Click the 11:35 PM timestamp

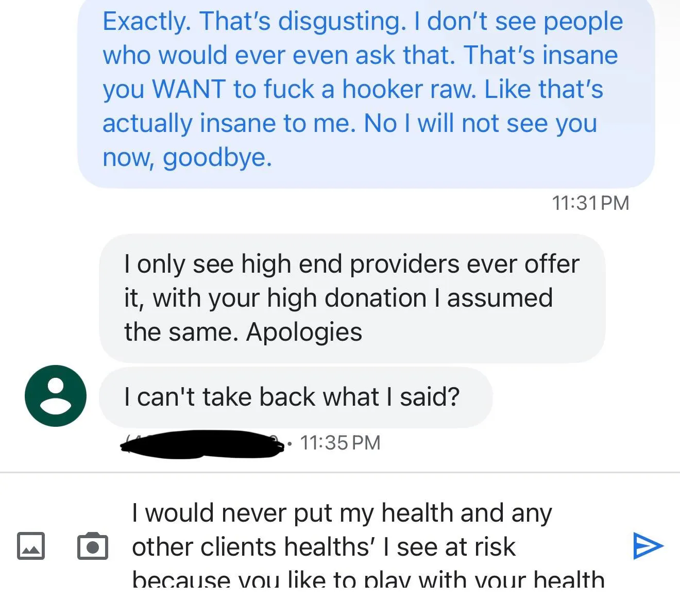pos(340,443)
